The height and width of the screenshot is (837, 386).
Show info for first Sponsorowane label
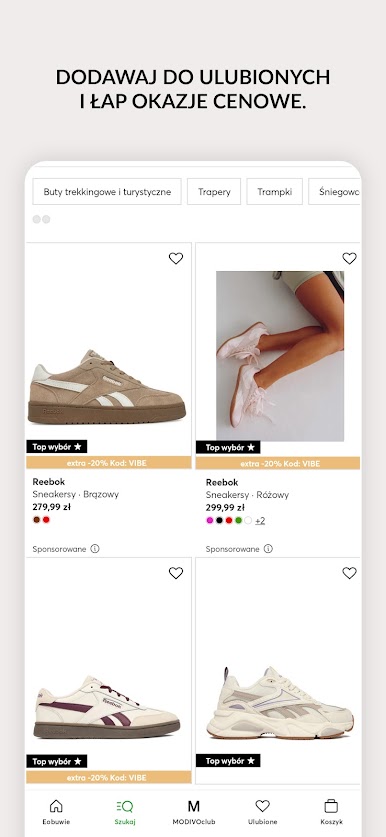coord(95,549)
